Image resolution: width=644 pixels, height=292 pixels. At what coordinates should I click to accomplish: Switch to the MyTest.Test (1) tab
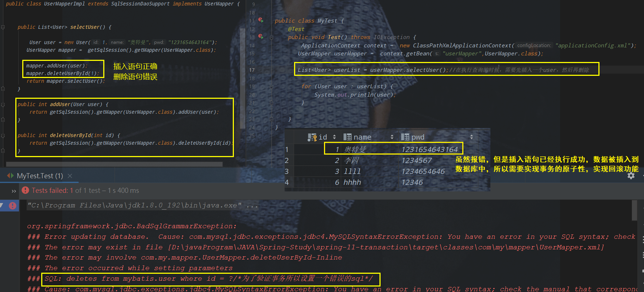pos(40,176)
